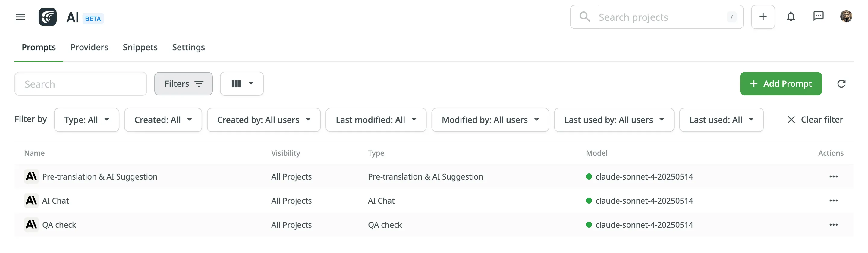Viewport: 868px width, 253px height.
Task: Click the Add Prompt button
Action: point(781,84)
